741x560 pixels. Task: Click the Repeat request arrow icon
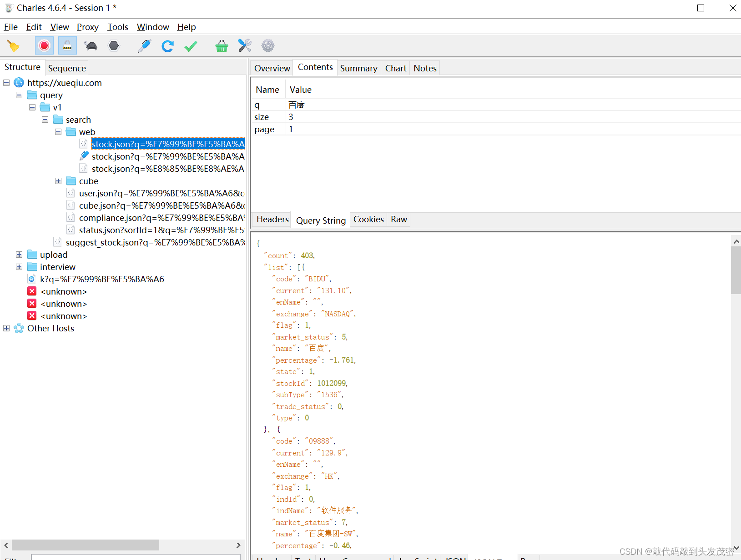coord(167,46)
